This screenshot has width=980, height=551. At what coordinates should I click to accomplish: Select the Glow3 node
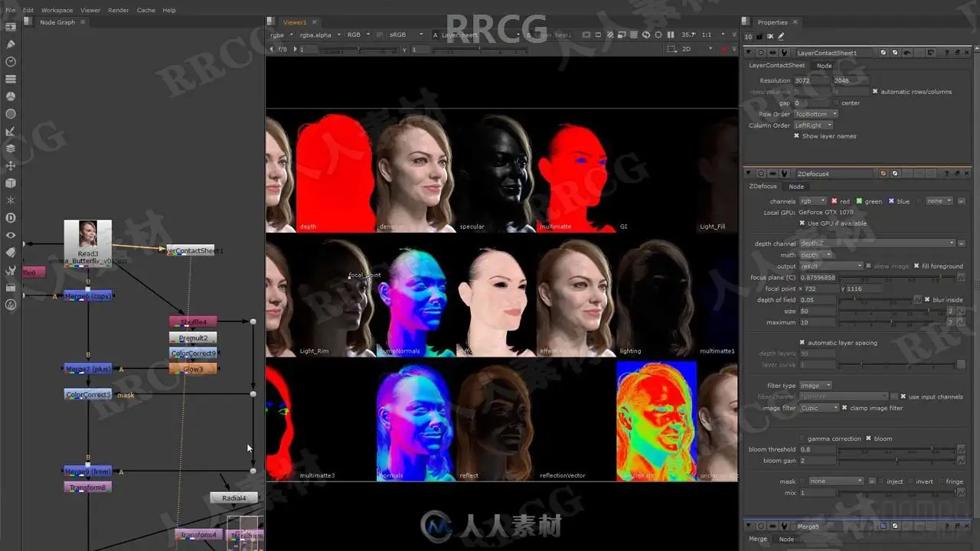(193, 369)
